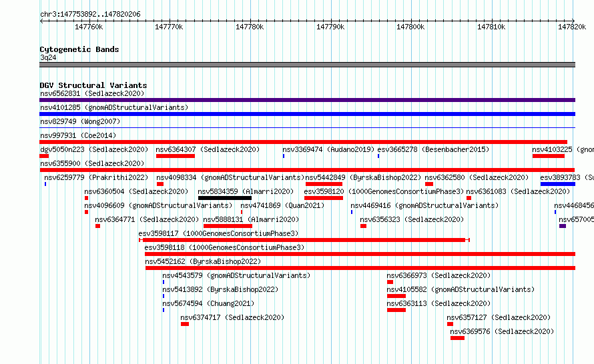Open nsv6374717 (Sedlazeck2020) label
Screen dimensions: 594x364
[x=232, y=317]
